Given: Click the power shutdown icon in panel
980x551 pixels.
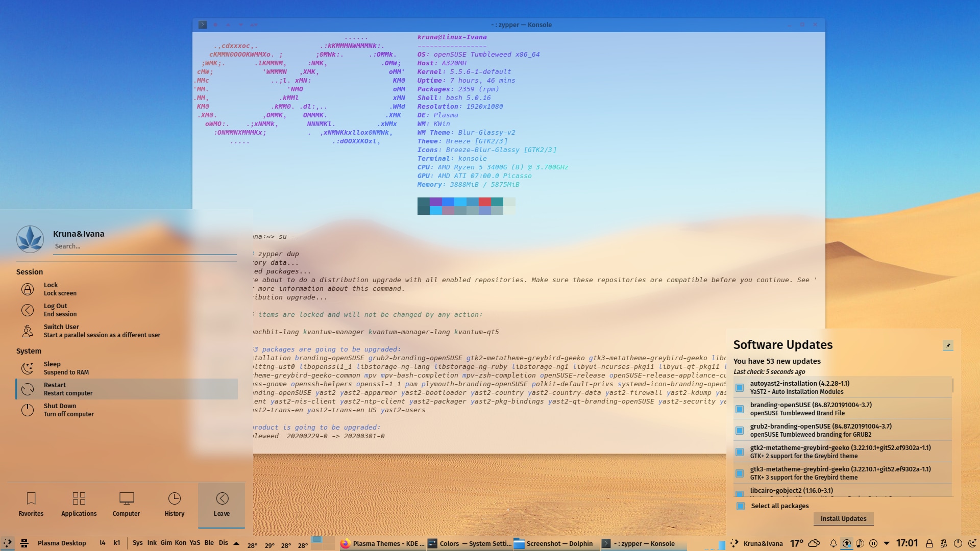Looking at the screenshot, I should pos(958,544).
